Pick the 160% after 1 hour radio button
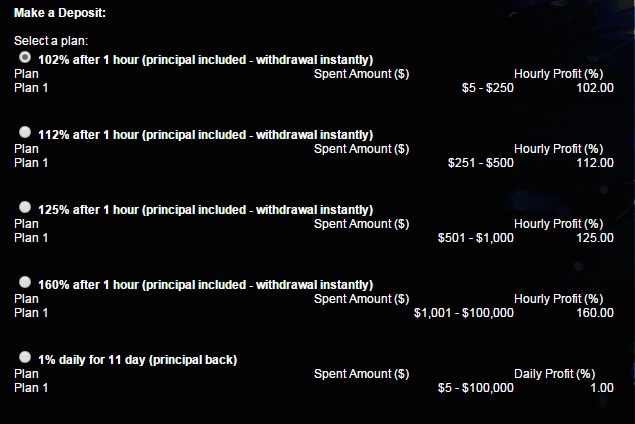The height and width of the screenshot is (424, 635). [25, 283]
